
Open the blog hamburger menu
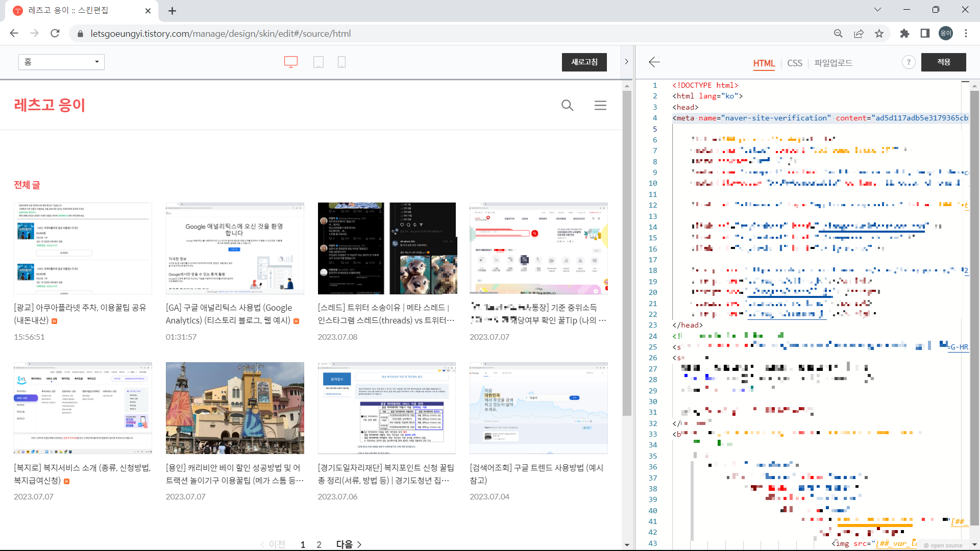point(600,106)
